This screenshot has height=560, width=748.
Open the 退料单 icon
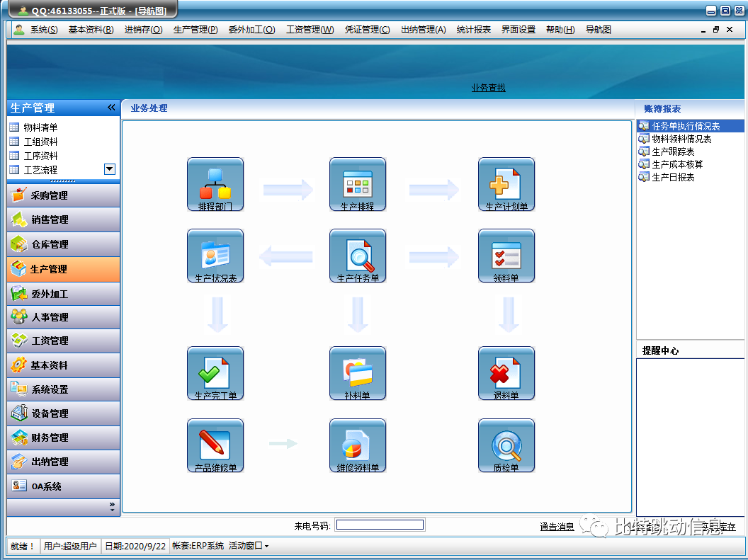tap(506, 372)
